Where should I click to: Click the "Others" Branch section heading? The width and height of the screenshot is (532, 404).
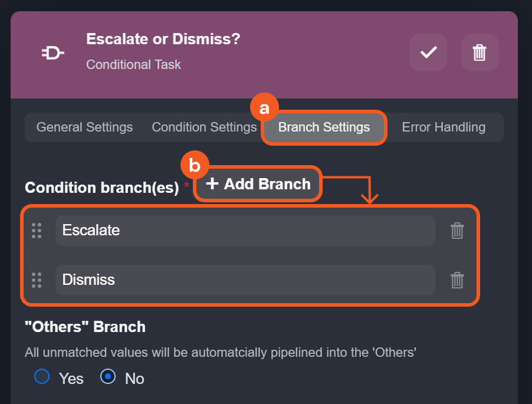point(85,327)
